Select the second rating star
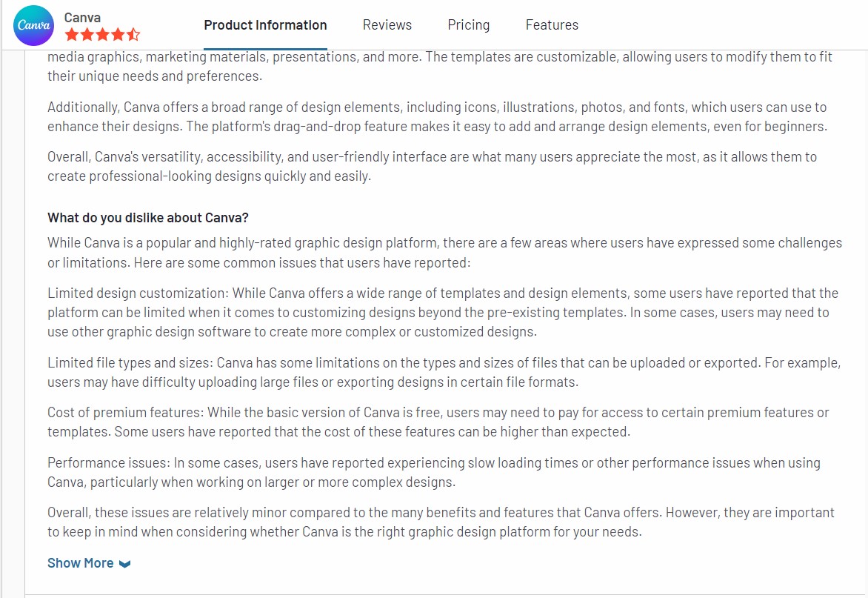 click(87, 34)
